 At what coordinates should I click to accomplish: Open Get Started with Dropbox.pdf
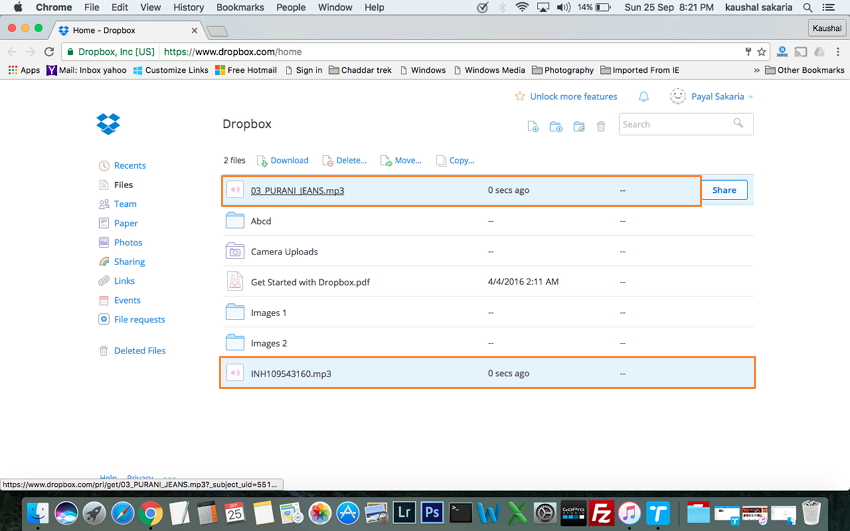[310, 282]
